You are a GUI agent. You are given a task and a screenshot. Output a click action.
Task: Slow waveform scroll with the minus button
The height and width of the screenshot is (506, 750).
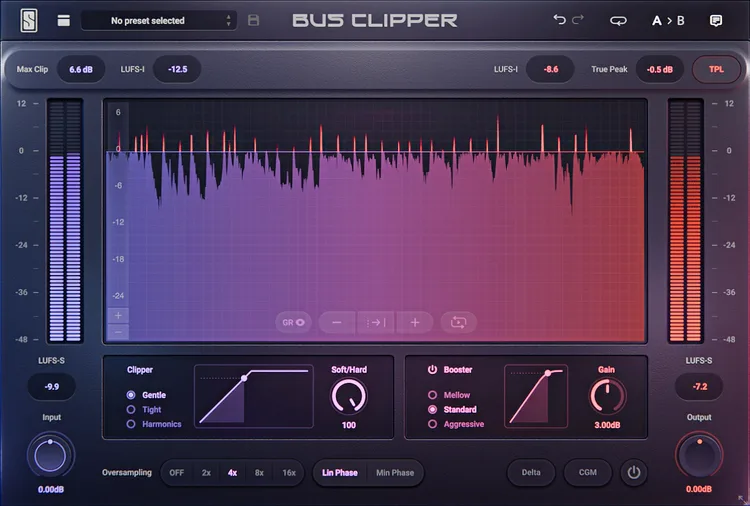[x=337, y=322]
